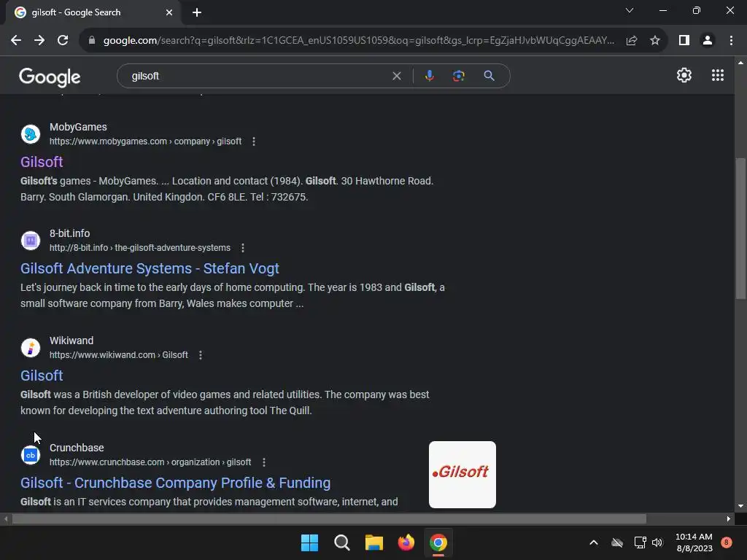Image resolution: width=747 pixels, height=560 pixels.
Task: Go to the Google homepage logo
Action: tap(50, 77)
